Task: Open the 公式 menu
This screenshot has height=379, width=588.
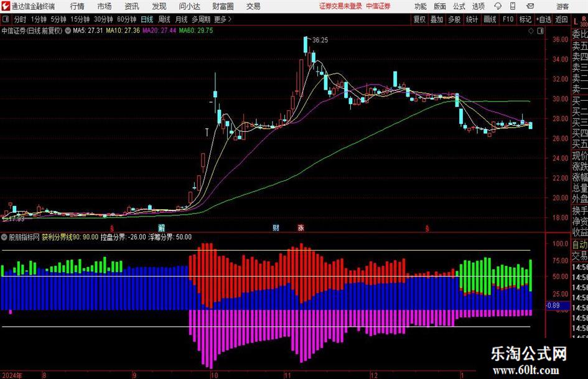Action: (459, 6)
